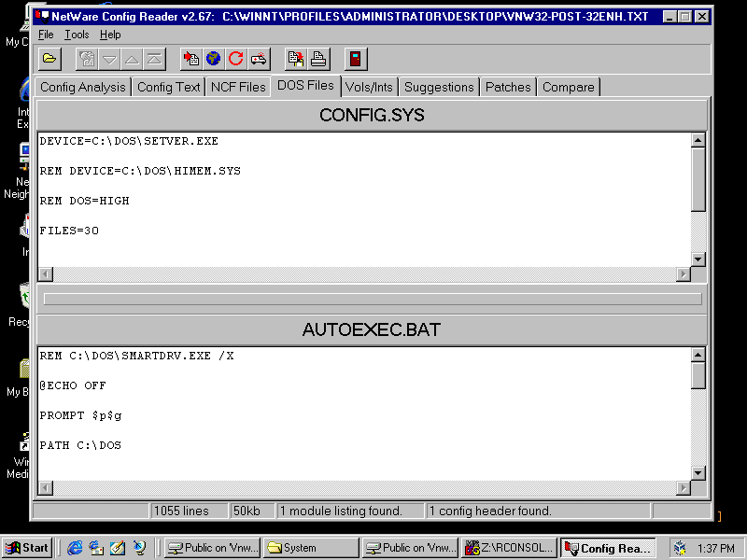Open the File menu

[x=46, y=35]
